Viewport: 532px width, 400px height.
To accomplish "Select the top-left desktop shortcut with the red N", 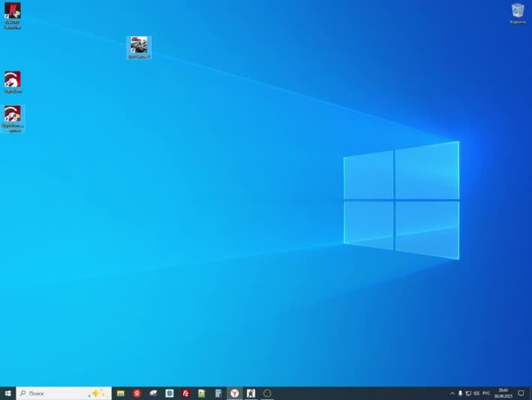I will pos(13,16).
